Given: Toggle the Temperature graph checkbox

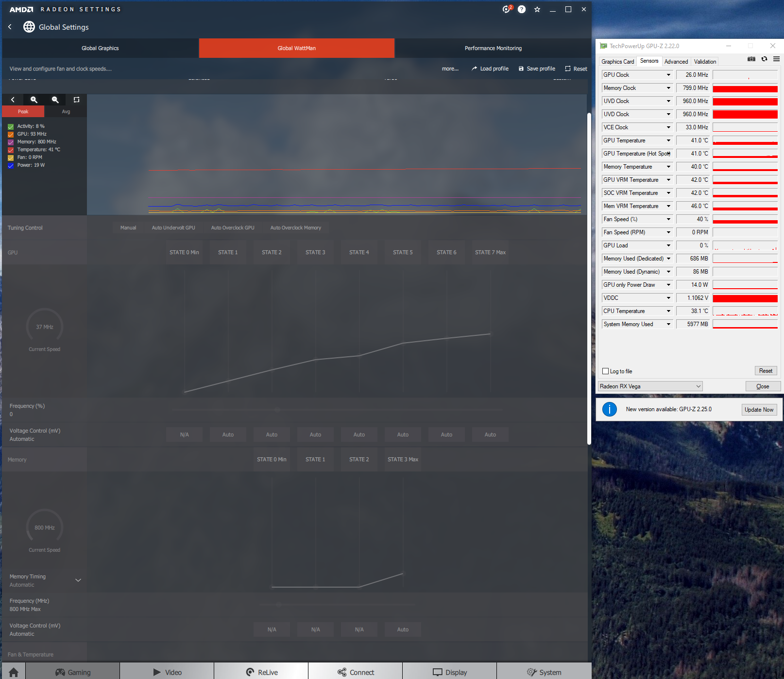Looking at the screenshot, I should (11, 150).
